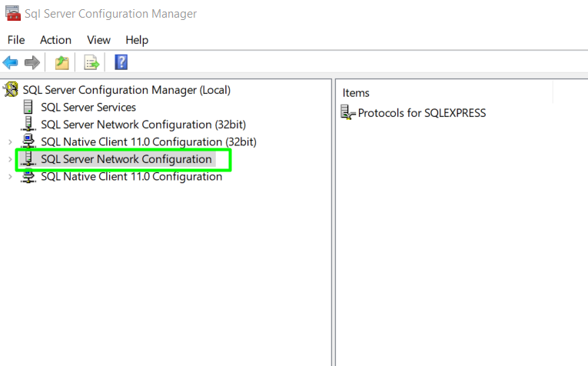This screenshot has width=588, height=366.
Task: Click the Protocols for SQLEXPRESS item icon
Action: [x=347, y=112]
